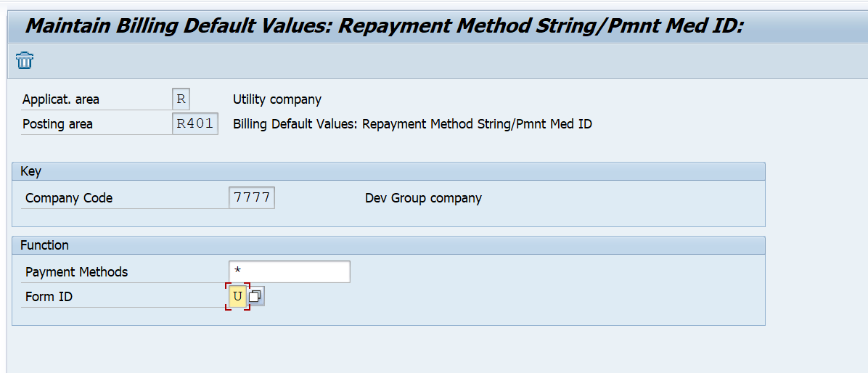Click the 'Dev Group company' text
The width and height of the screenshot is (868, 373).
click(x=424, y=197)
